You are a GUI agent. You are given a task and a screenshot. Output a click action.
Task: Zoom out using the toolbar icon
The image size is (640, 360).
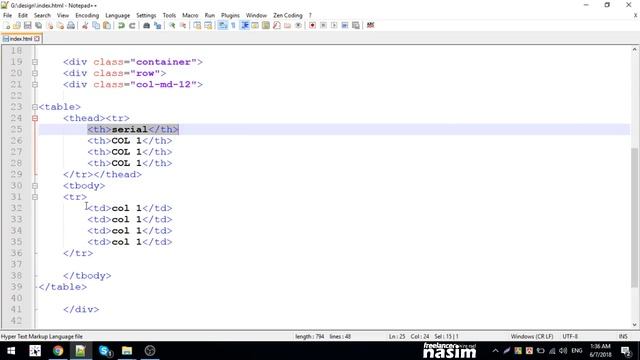182,25
